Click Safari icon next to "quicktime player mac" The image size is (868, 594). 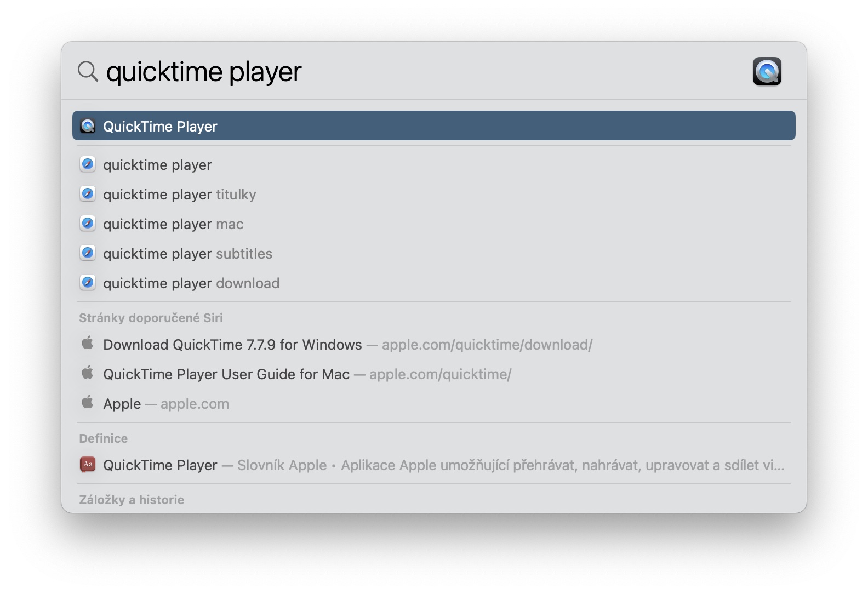88,224
